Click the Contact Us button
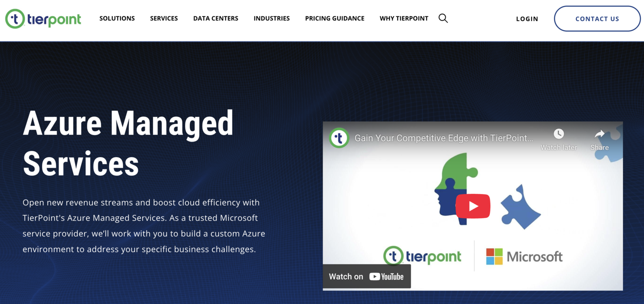 pyautogui.click(x=597, y=18)
